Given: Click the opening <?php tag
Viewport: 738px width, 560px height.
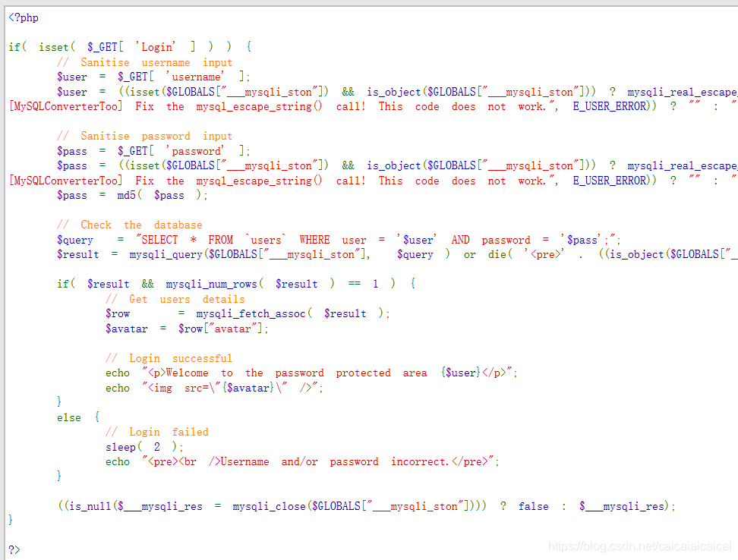Looking at the screenshot, I should point(24,18).
